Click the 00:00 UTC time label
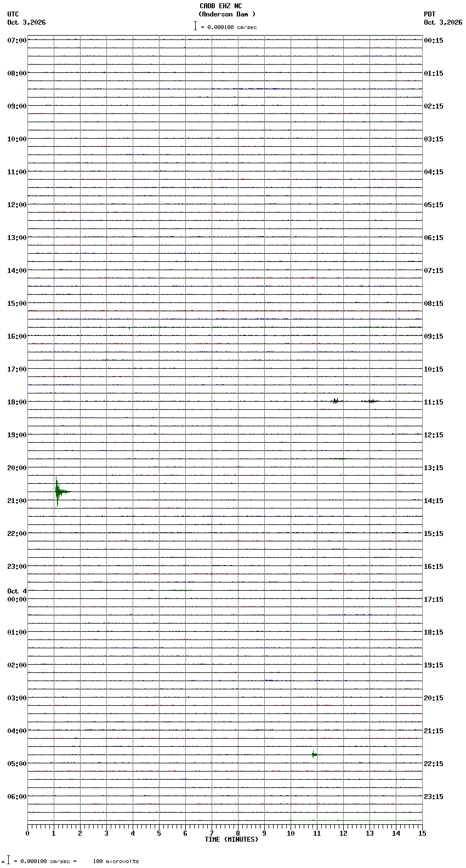This screenshot has width=466, height=868. 17,599
